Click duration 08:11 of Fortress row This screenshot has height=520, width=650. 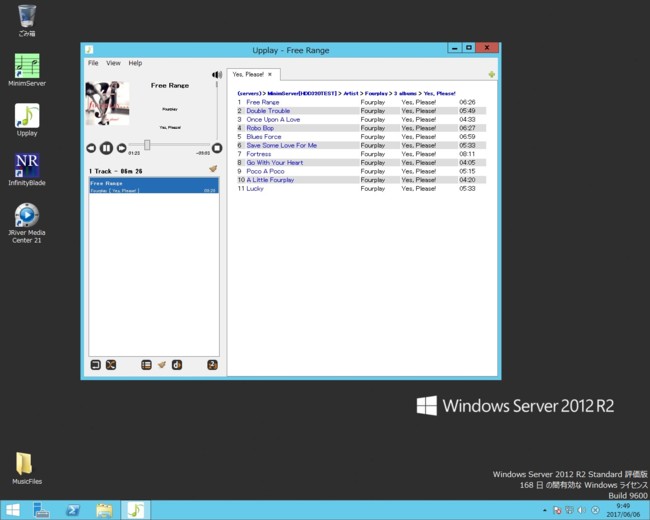[x=467, y=154]
